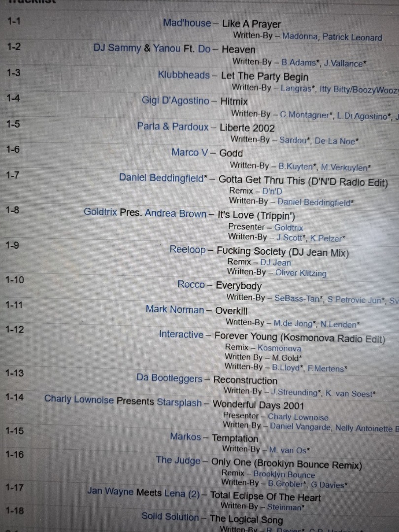The height and width of the screenshot is (532, 399).
Task: Click the DJ Jean remix credit link
Action: coord(275,263)
